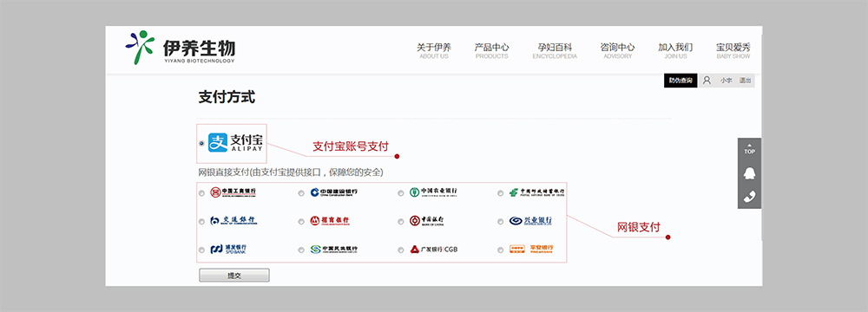Screen dimensions: 868x312
Task: Open the 关于伊养 ABOUT US menu
Action: tap(434, 51)
